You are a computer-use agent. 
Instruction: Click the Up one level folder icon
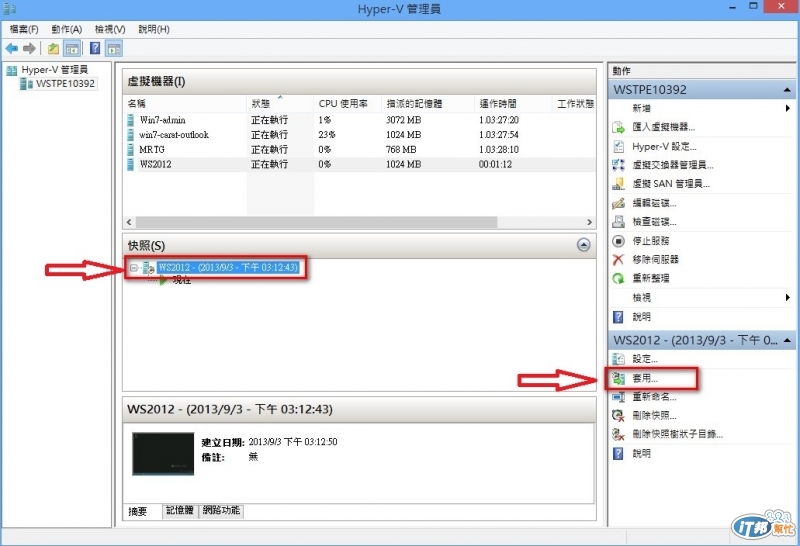click(53, 48)
